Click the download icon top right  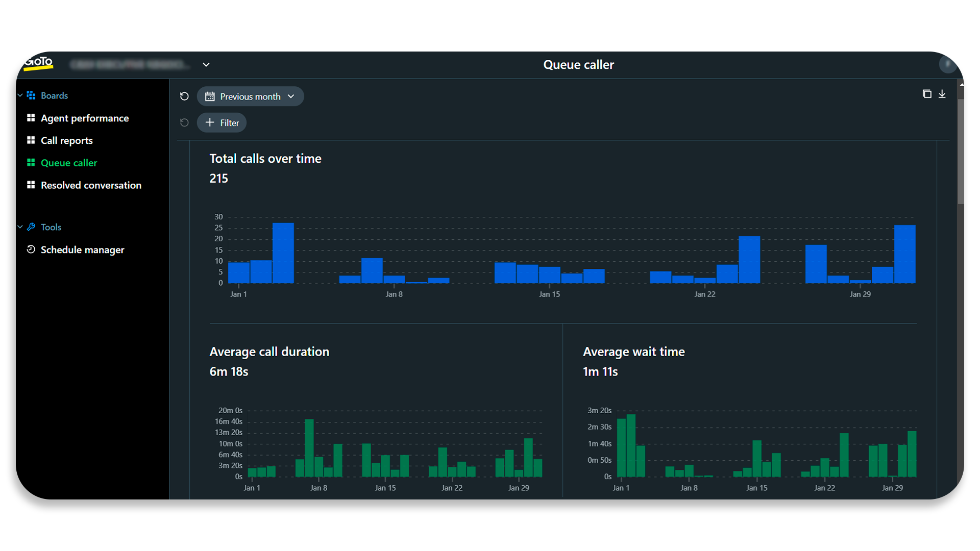[x=942, y=93]
